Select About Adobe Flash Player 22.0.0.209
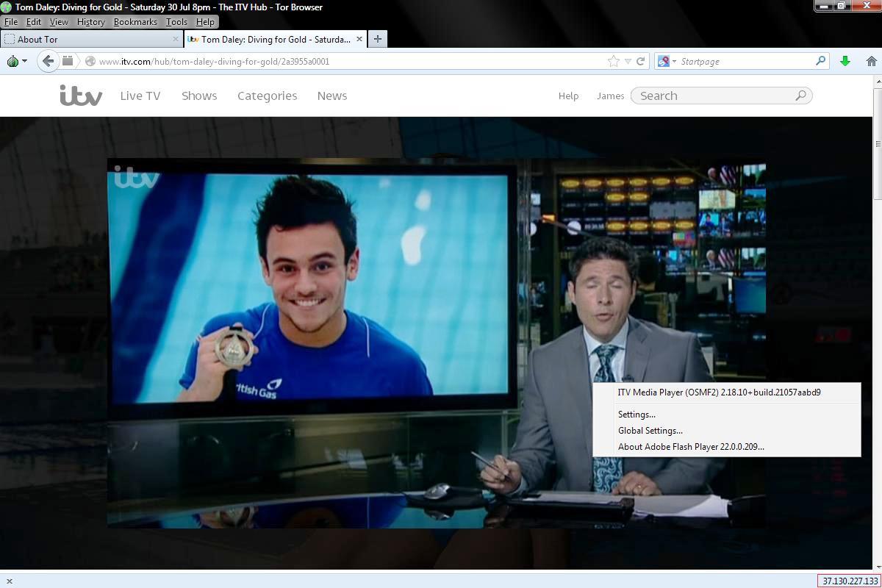The height and width of the screenshot is (588, 882). pyautogui.click(x=690, y=447)
